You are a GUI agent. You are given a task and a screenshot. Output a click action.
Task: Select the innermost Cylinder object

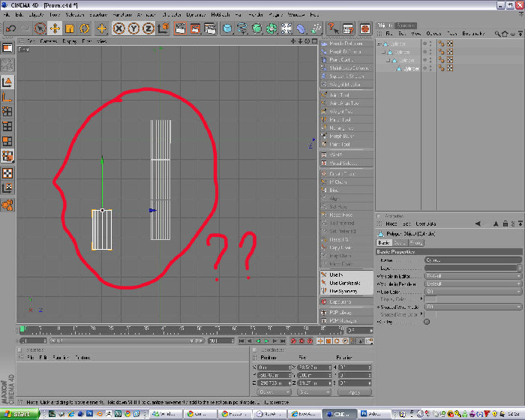pyautogui.click(x=411, y=69)
